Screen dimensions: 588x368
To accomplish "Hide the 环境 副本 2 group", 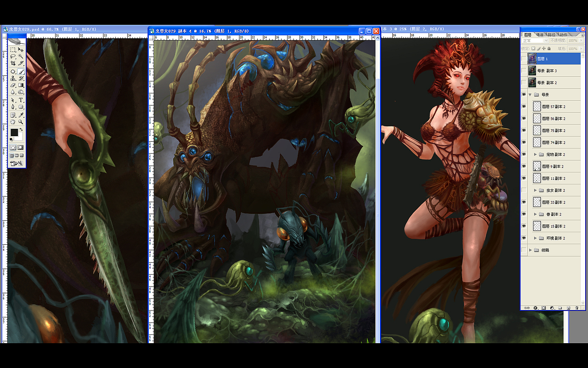I will 524,238.
